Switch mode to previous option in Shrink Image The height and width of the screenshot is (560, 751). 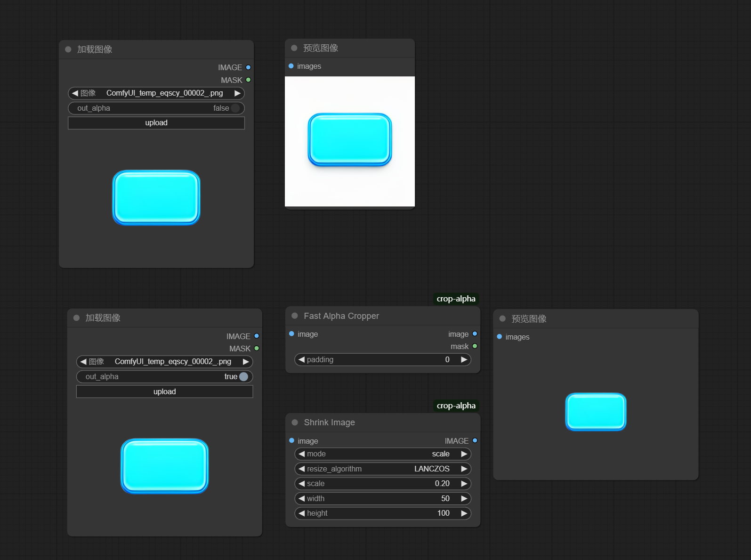(x=301, y=454)
